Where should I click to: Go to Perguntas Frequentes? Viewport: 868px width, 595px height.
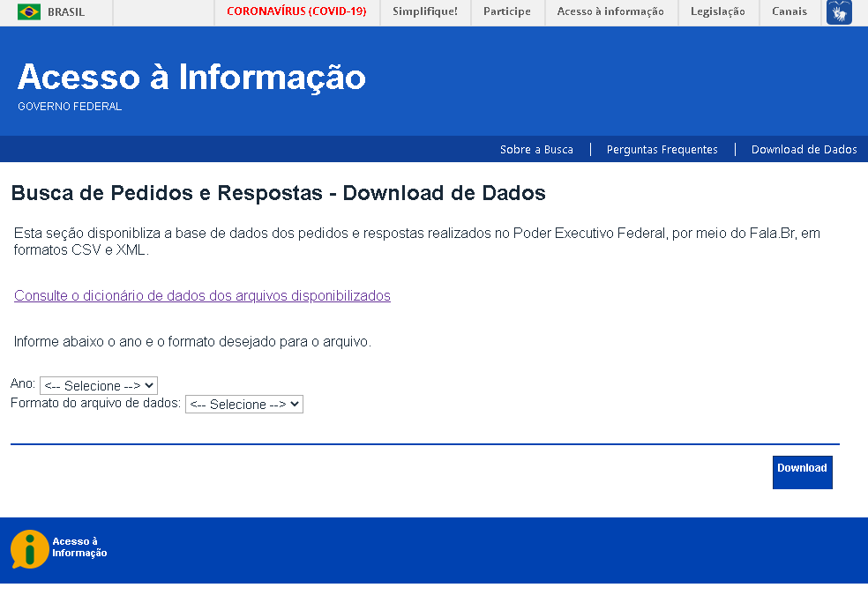(662, 149)
